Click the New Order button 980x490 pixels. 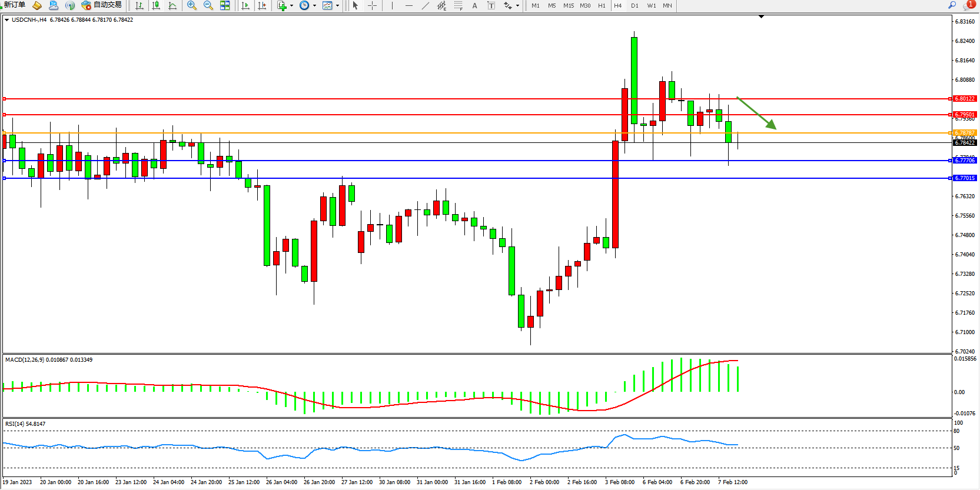[x=14, y=5]
